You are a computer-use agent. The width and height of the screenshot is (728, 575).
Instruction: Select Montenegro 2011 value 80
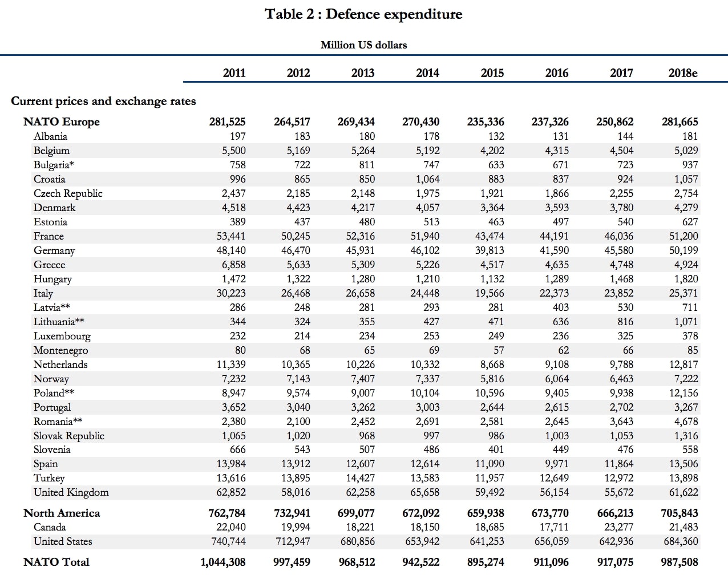pos(240,350)
